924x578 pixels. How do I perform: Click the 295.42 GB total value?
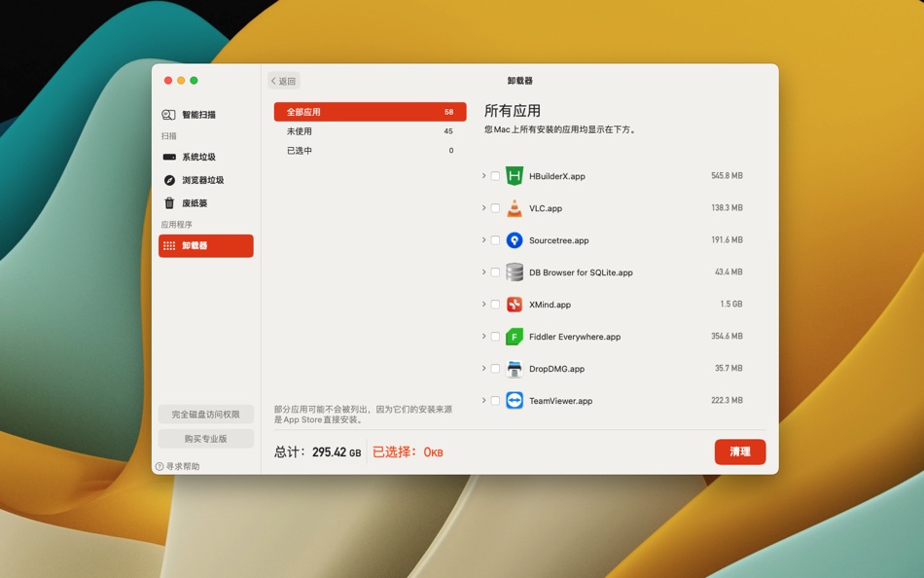point(337,452)
